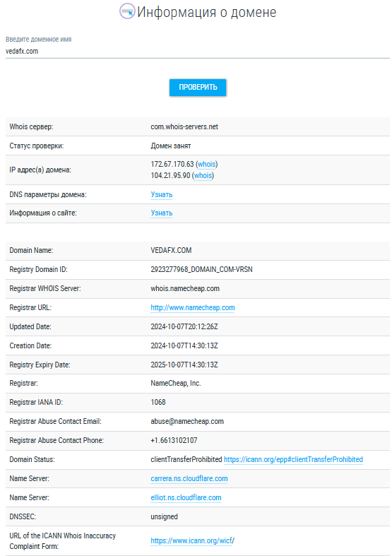Screen dimensions: 392x556
Task: Click the ПРОВЕРИТЬ button
Action: click(198, 87)
